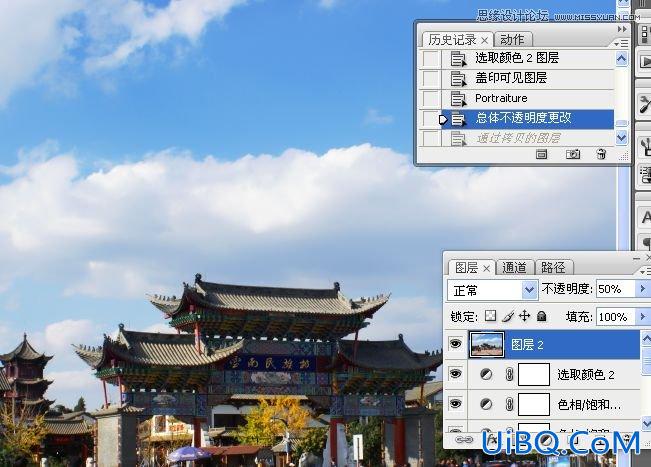Click the 图层 2 layer thumbnail
This screenshot has width=651, height=467.
pos(487,345)
